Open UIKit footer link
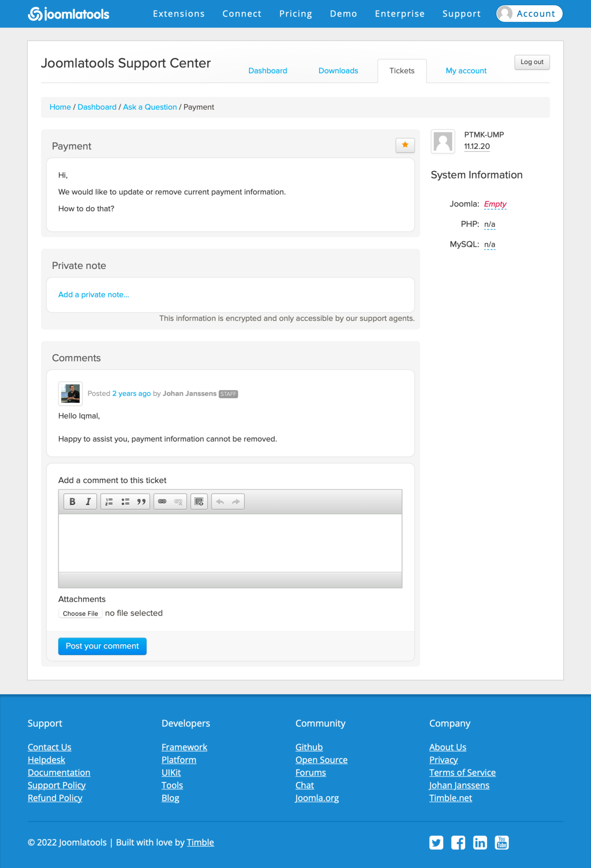The height and width of the screenshot is (868, 591). 171,773
